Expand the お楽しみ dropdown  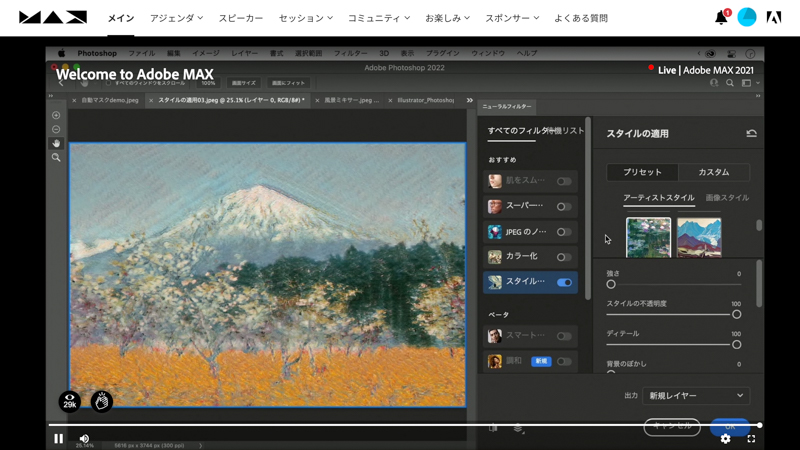coord(447,18)
